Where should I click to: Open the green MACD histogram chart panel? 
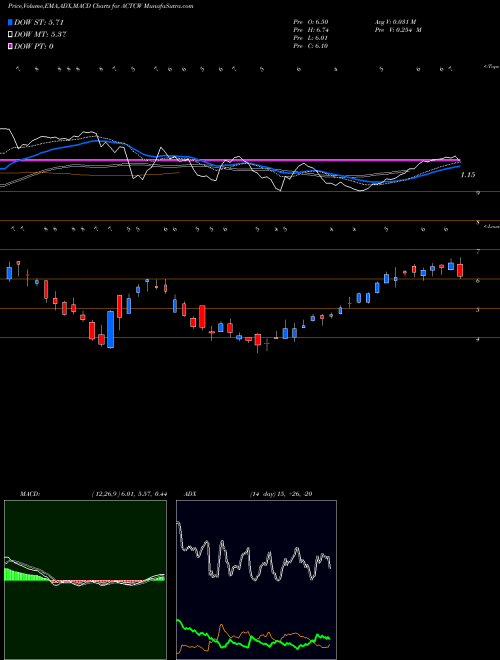(85, 580)
